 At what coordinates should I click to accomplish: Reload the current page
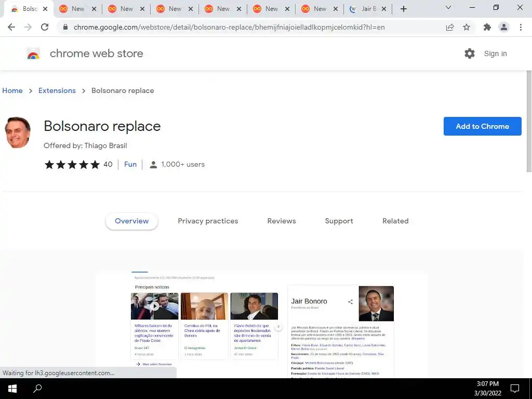pyautogui.click(x=45, y=27)
